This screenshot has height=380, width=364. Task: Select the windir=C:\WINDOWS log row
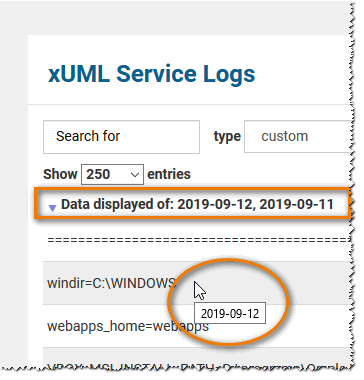(197, 283)
